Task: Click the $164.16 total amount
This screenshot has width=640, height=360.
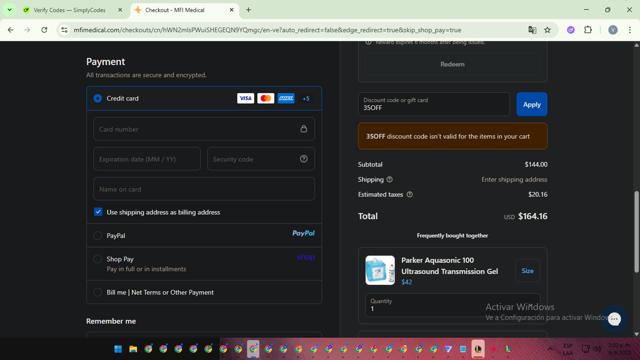Action: [533, 216]
